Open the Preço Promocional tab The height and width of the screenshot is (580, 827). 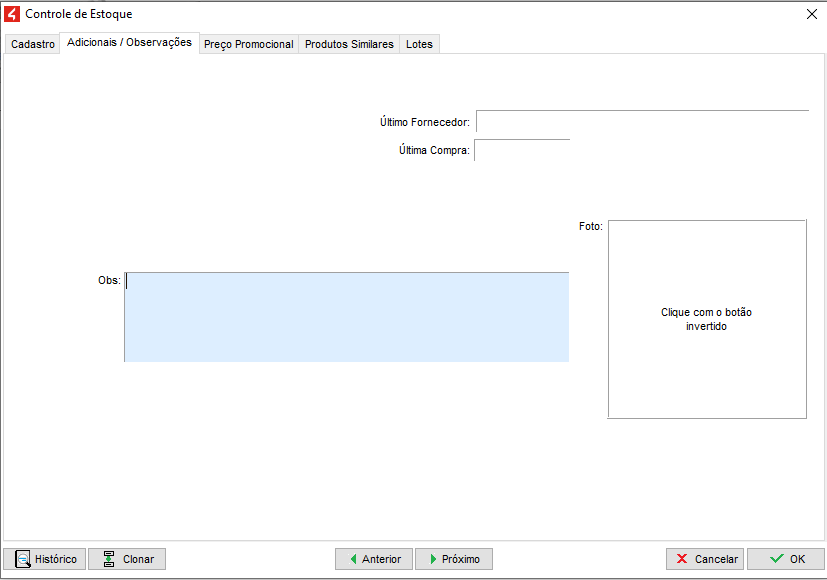pyautogui.click(x=249, y=45)
